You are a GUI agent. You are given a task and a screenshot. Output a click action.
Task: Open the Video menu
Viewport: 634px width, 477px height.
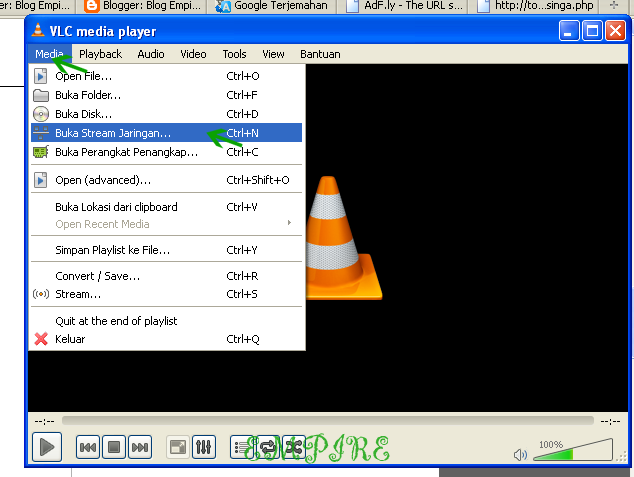[193, 54]
